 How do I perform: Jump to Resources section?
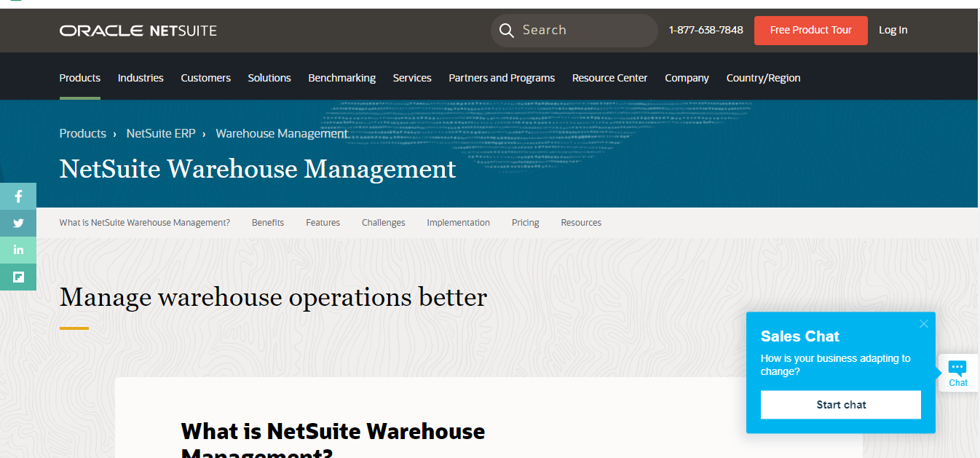coord(581,223)
